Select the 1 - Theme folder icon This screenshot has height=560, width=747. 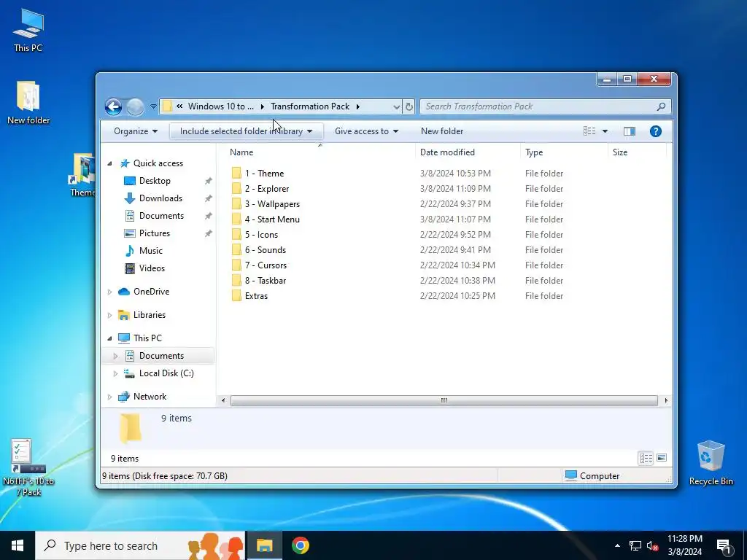[x=236, y=174]
